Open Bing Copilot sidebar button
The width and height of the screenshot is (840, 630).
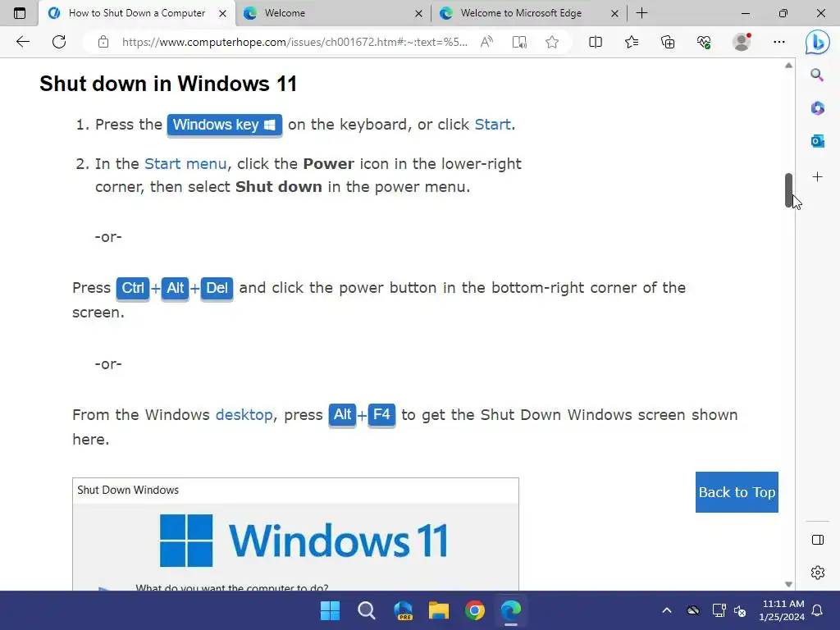pyautogui.click(x=818, y=42)
